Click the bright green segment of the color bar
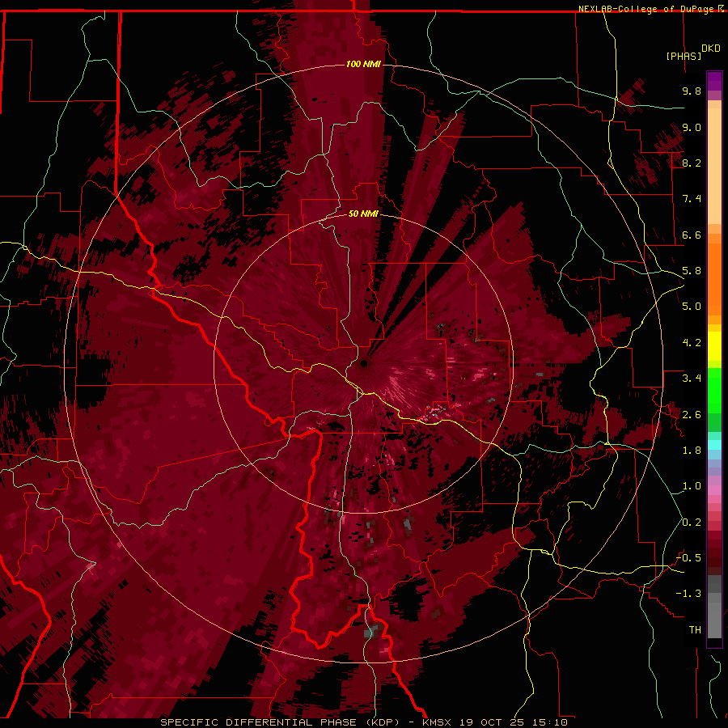This screenshot has height=728, width=728. (714, 392)
